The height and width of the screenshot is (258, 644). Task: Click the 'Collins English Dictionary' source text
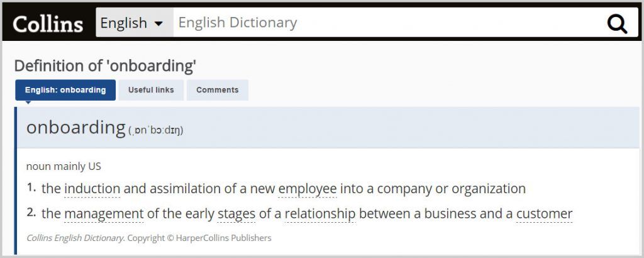74,238
